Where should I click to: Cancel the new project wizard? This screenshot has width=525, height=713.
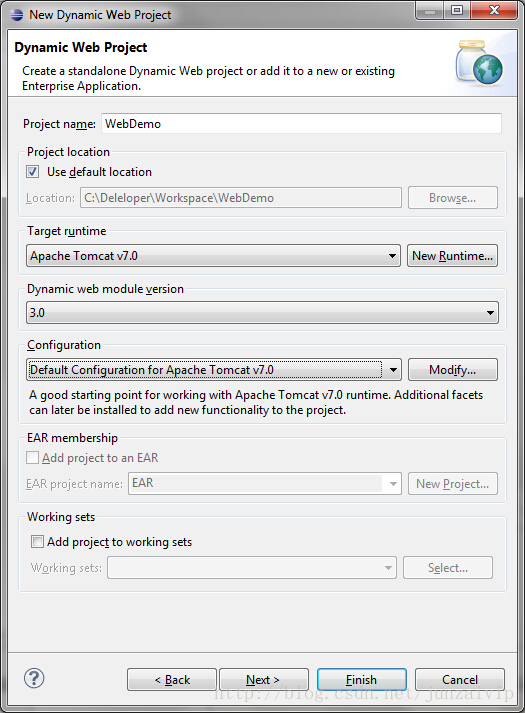click(460, 679)
